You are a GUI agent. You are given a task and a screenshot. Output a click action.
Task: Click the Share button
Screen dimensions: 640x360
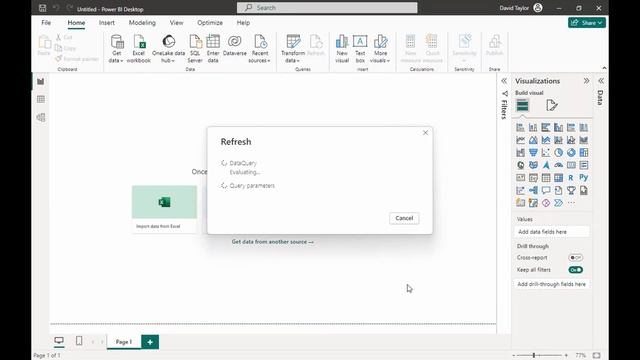coord(587,23)
